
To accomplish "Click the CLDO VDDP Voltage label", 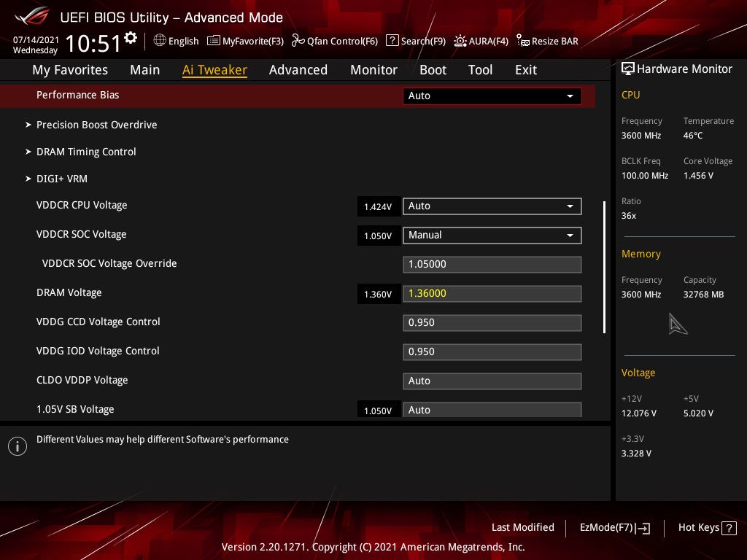I will tap(82, 380).
